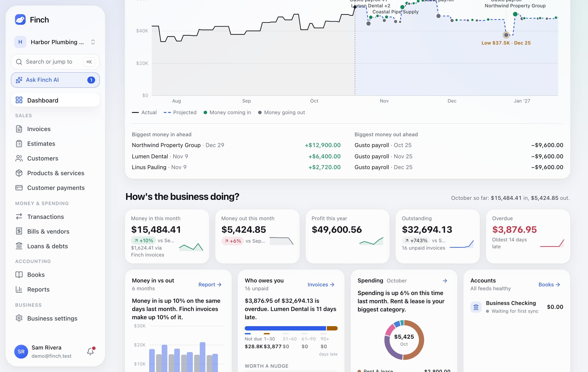The height and width of the screenshot is (372, 588).
Task: Open notifications bell icon
Action: (91, 351)
